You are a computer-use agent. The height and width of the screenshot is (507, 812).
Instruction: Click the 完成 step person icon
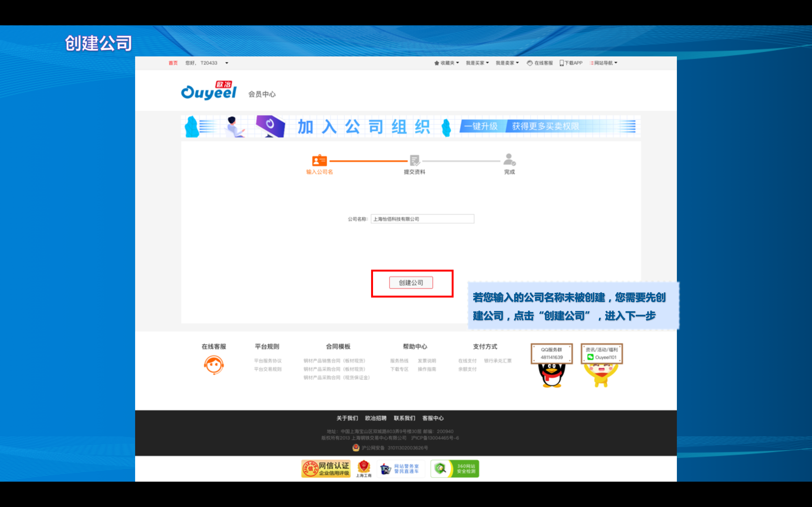coord(509,160)
